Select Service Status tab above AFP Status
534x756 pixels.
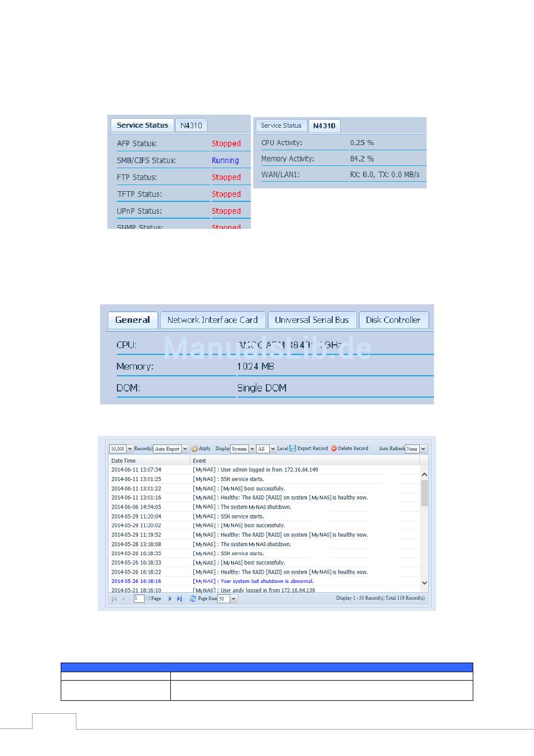point(142,125)
